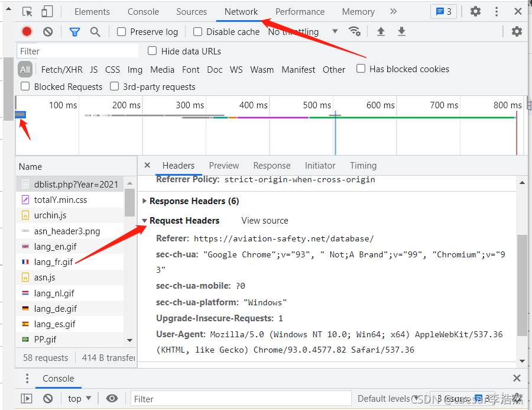The image size is (532, 410).
Task: Filter by Img requests
Action: [135, 70]
